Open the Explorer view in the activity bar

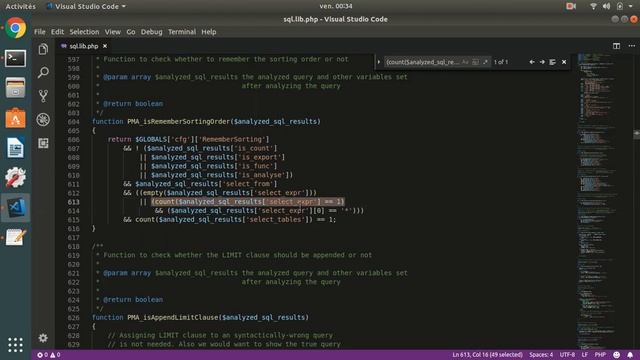point(43,49)
